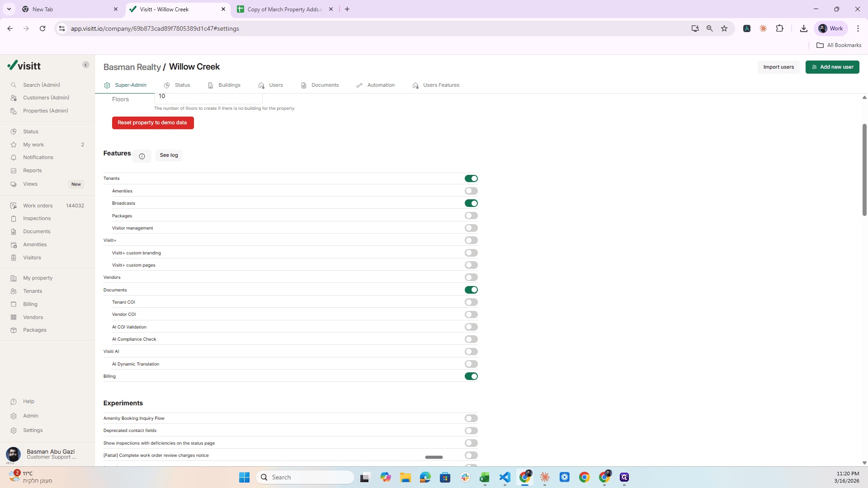Open the Features info icon
Screen dimensions: 868x488
click(x=142, y=156)
